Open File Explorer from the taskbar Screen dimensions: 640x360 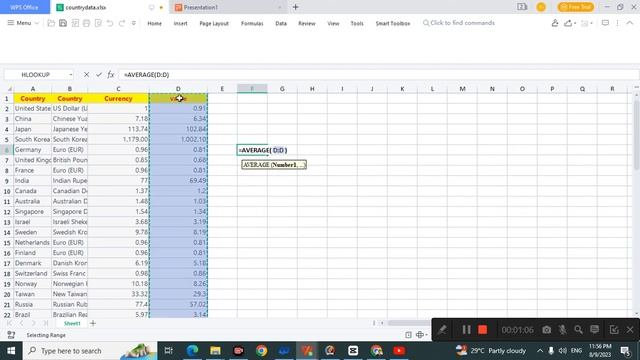215,350
